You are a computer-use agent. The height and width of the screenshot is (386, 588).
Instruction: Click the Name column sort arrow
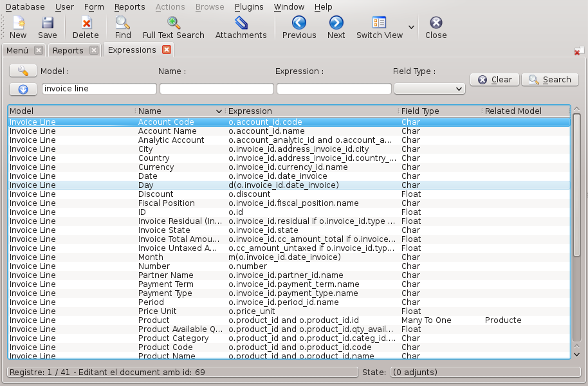pos(219,111)
